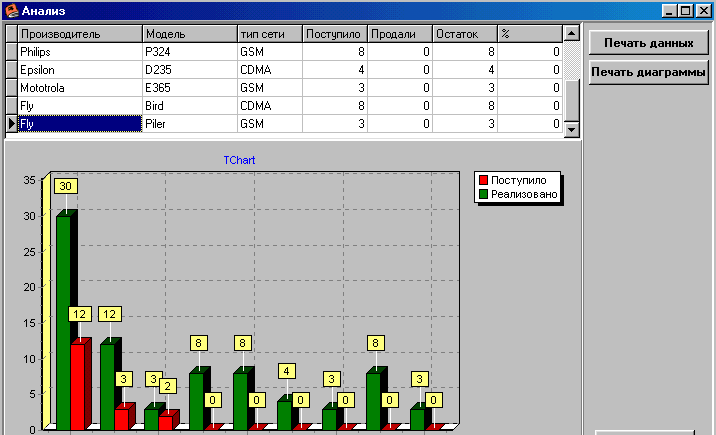Click the Печать данных button
716x435 pixels.
648,43
